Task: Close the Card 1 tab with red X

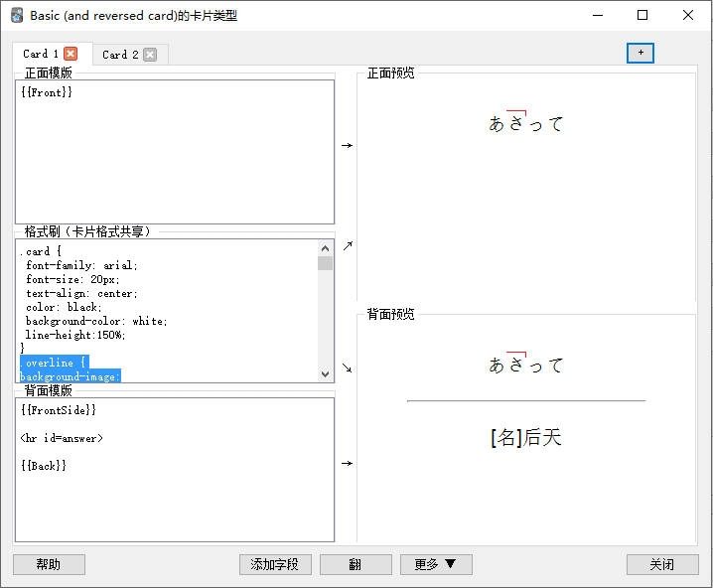Action: pos(71,54)
